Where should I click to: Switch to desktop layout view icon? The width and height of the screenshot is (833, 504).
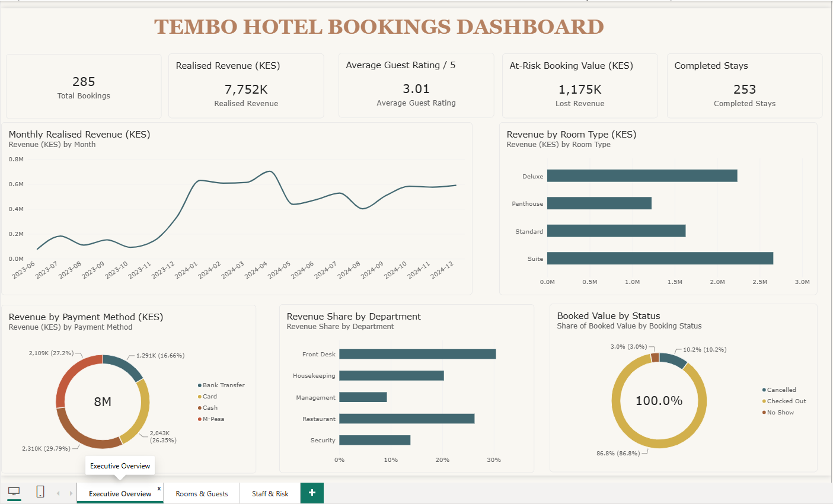click(x=14, y=492)
